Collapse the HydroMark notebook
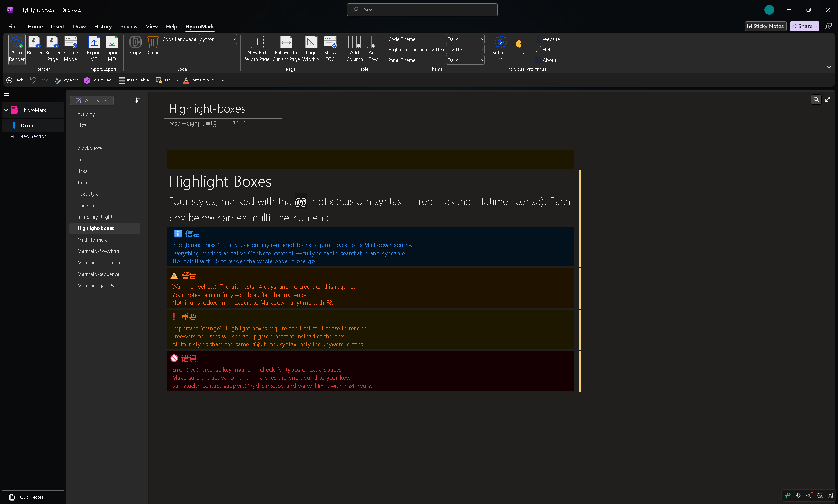Screen dimensions: 838x504 pos(6,110)
